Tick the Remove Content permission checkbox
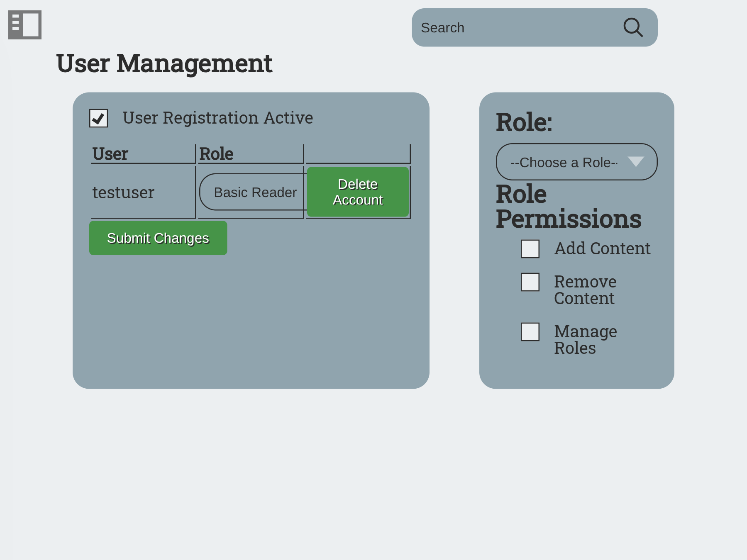Screen dimensions: 747x560 point(530,282)
